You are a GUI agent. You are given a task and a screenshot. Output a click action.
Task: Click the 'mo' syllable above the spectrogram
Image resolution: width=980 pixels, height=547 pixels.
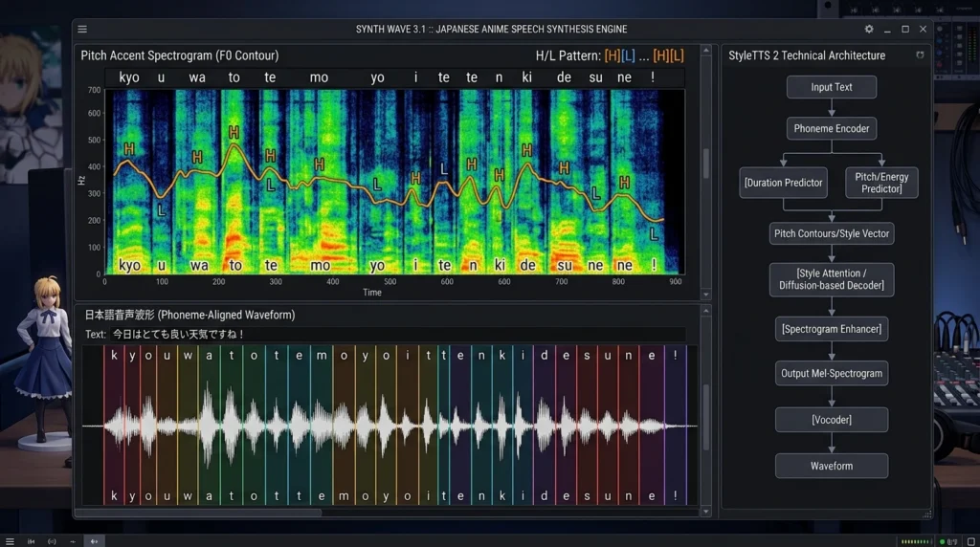click(319, 77)
